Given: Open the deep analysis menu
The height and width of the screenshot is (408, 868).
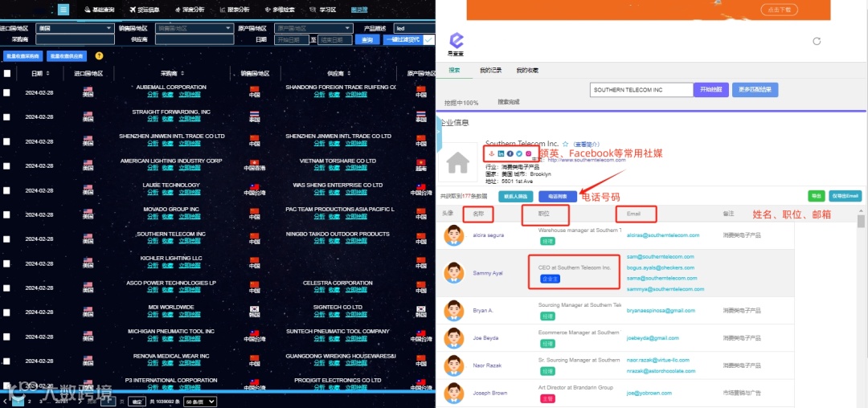Looking at the screenshot, I should (190, 10).
